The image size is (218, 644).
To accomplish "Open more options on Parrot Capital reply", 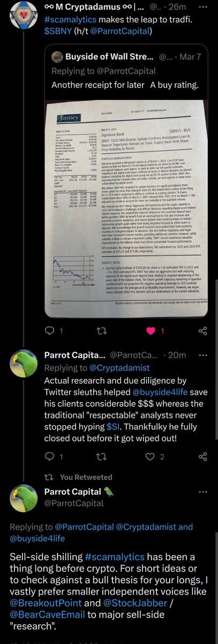I will (x=202, y=355).
